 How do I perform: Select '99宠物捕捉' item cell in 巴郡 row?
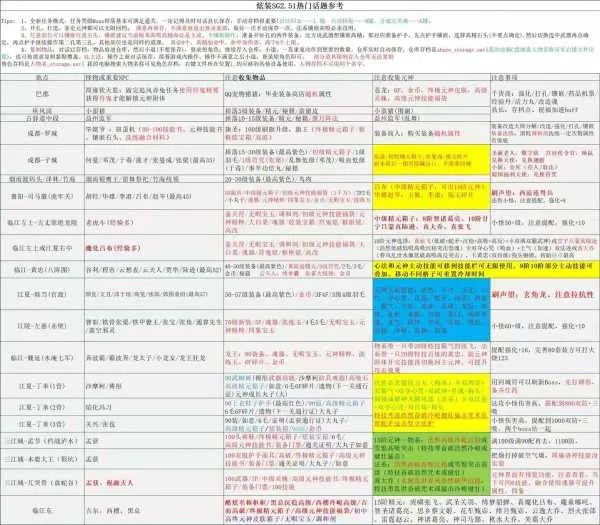click(x=298, y=94)
